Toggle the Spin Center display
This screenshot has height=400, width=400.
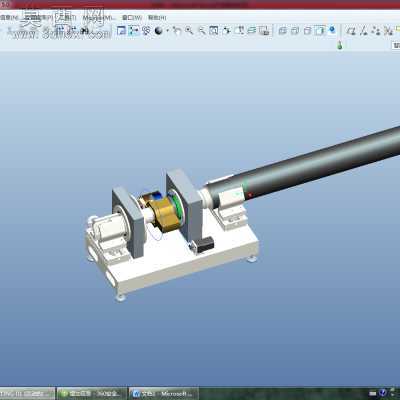click(134, 31)
